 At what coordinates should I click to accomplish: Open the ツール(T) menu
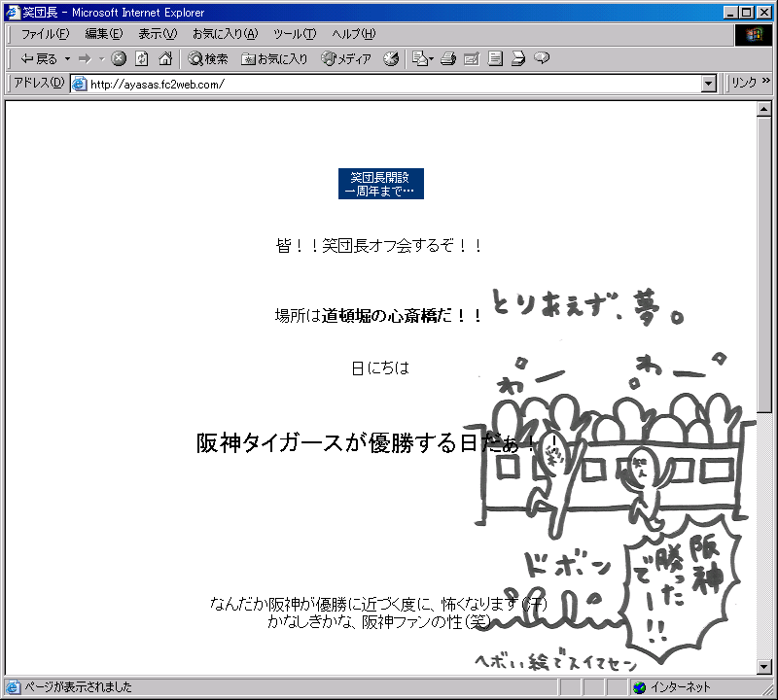point(295,34)
